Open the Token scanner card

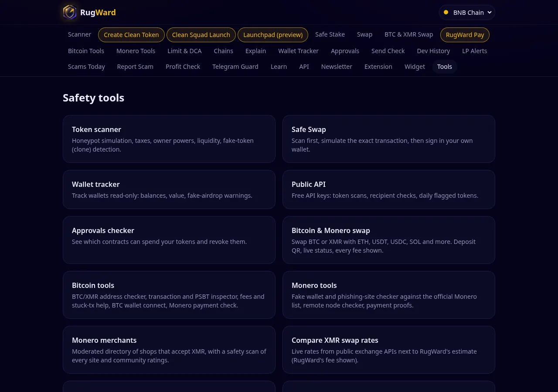[169, 139]
